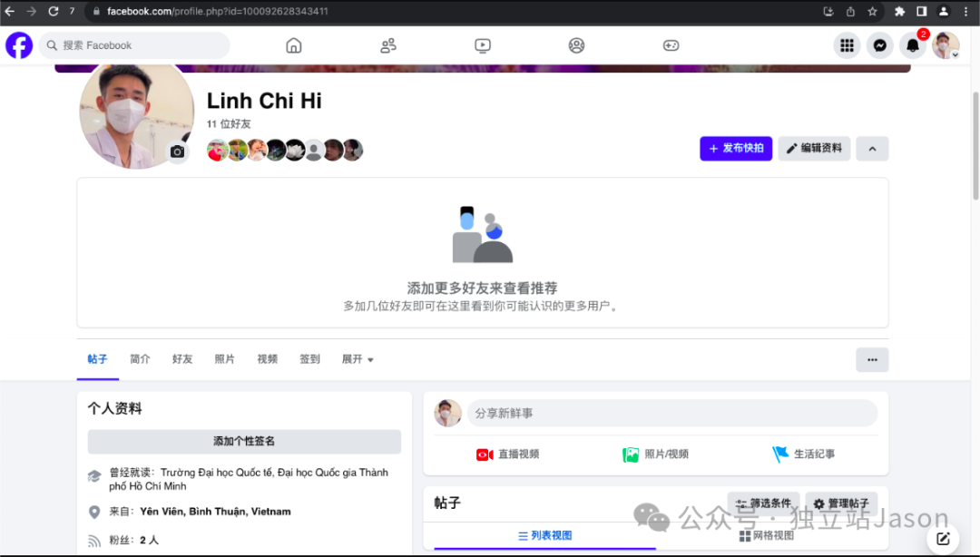Click the Facebook logo icon
The width and height of the screenshot is (980, 557).
click(18, 44)
